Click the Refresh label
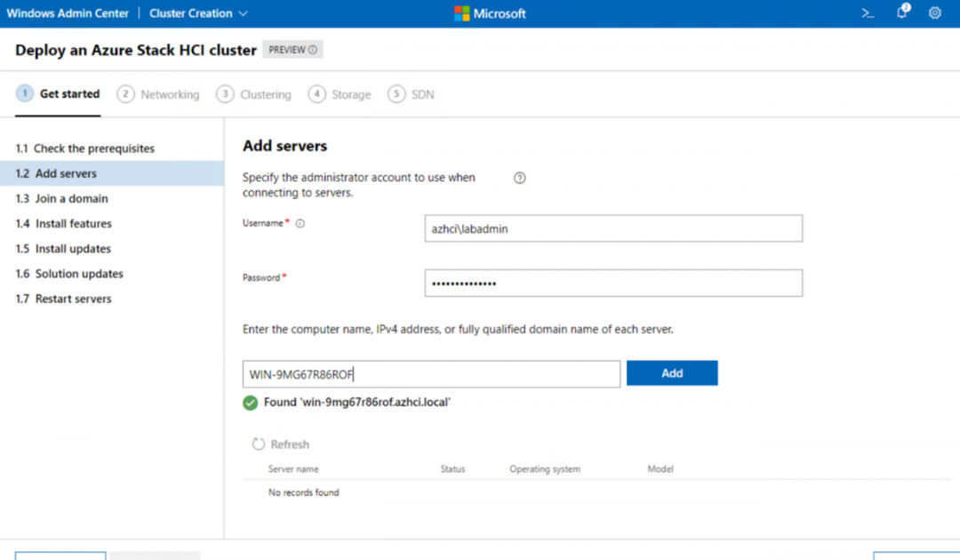Viewport: 960px width, 560px height. coord(290,444)
